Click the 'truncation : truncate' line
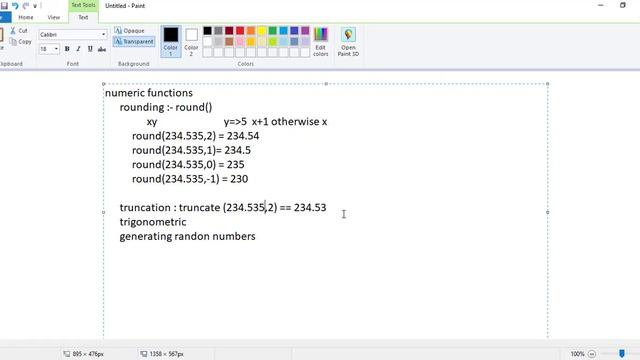The width and height of the screenshot is (640, 360). [223, 208]
